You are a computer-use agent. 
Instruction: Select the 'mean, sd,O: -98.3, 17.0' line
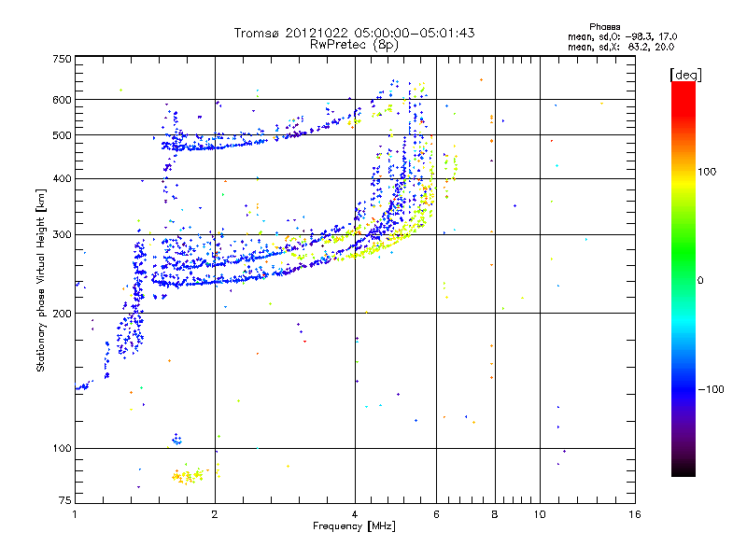point(622,36)
